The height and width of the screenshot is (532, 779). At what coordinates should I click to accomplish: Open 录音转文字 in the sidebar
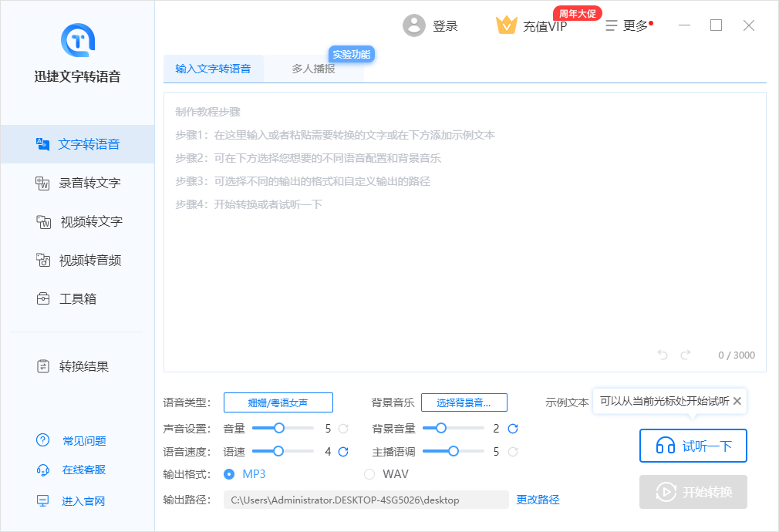(x=77, y=183)
